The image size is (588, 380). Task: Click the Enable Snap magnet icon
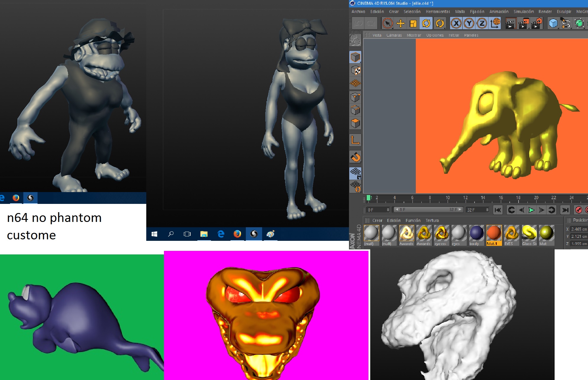click(355, 157)
